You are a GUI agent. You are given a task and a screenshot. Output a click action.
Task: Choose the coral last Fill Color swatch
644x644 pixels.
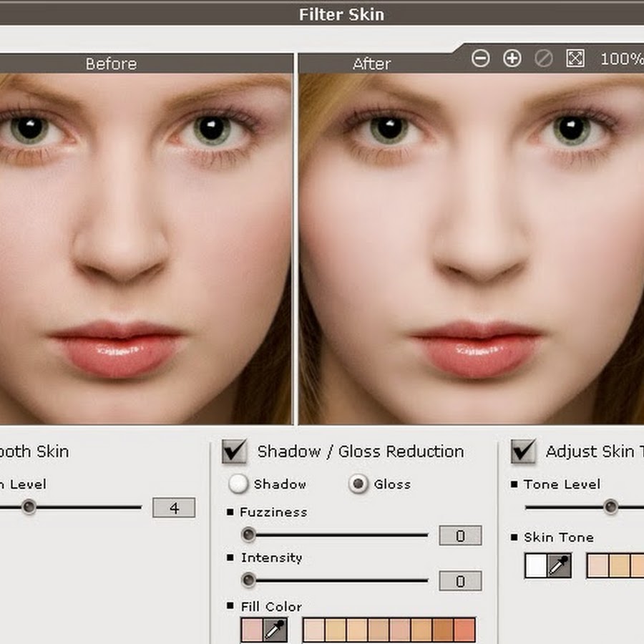point(464,630)
